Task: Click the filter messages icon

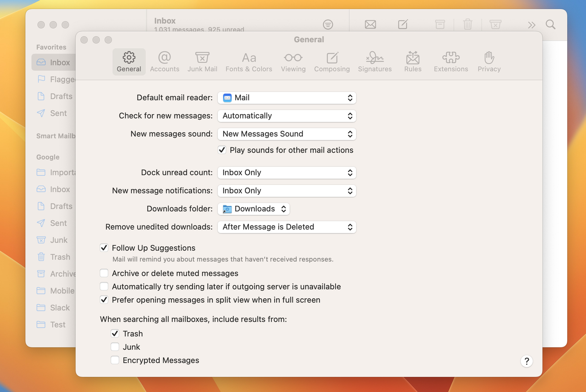Action: pos(328,24)
